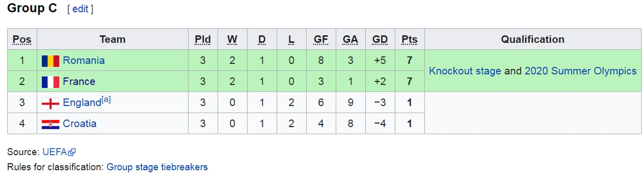Click the France flag icon
This screenshot has height=174, width=644.
[50, 82]
